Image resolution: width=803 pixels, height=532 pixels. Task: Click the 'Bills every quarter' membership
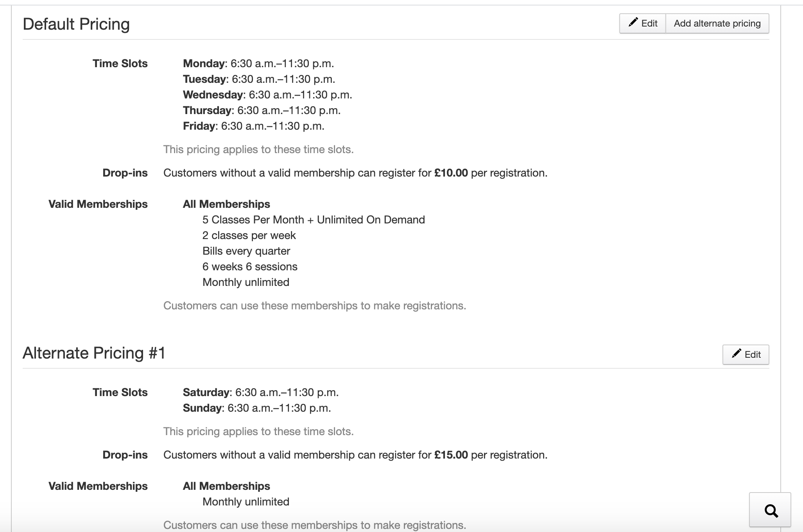click(x=246, y=251)
